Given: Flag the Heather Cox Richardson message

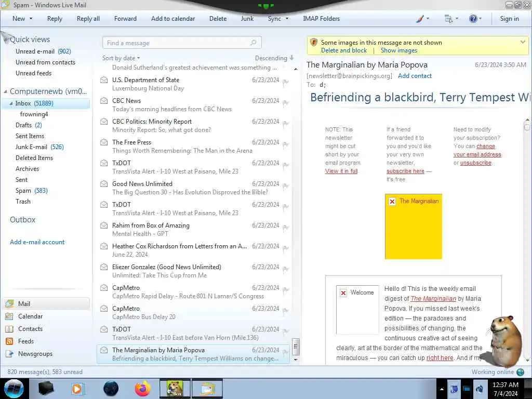Looking at the screenshot, I should 286,248.
